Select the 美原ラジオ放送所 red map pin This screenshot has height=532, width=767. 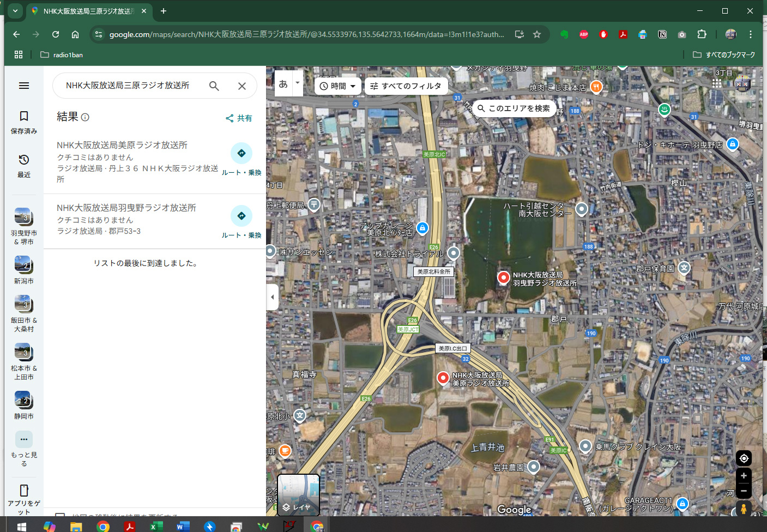443,378
